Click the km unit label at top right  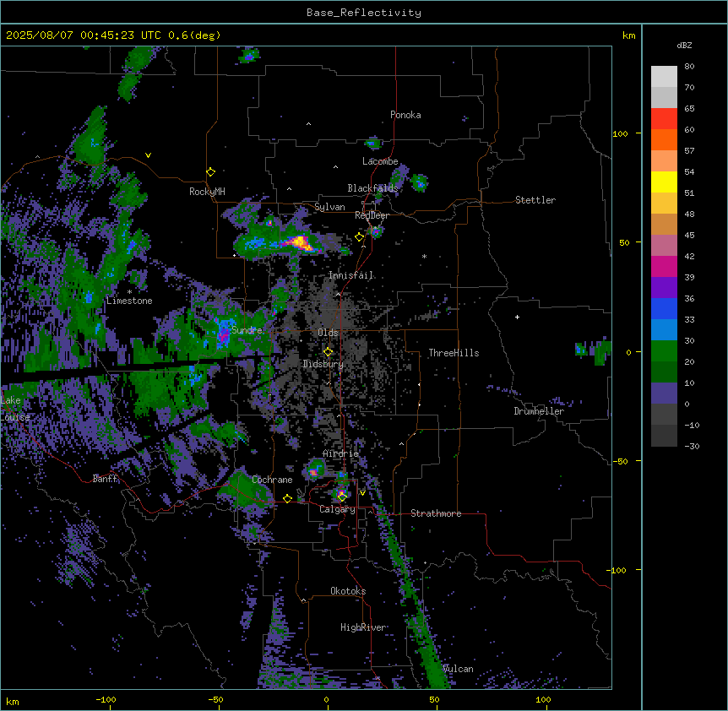point(628,35)
